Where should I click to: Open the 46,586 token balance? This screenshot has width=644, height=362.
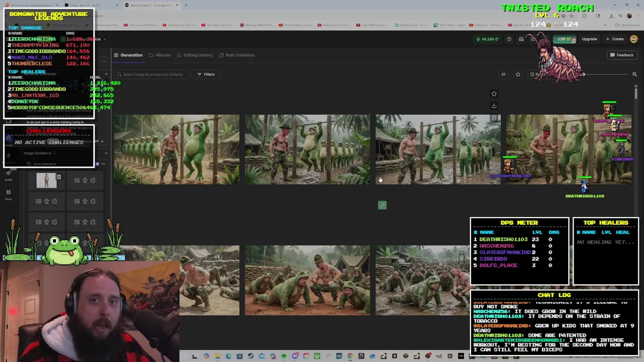click(x=488, y=39)
